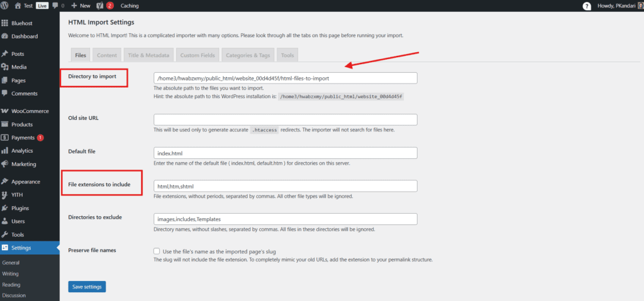
Task: Select the Appearance paintbrush icon
Action: [5, 182]
